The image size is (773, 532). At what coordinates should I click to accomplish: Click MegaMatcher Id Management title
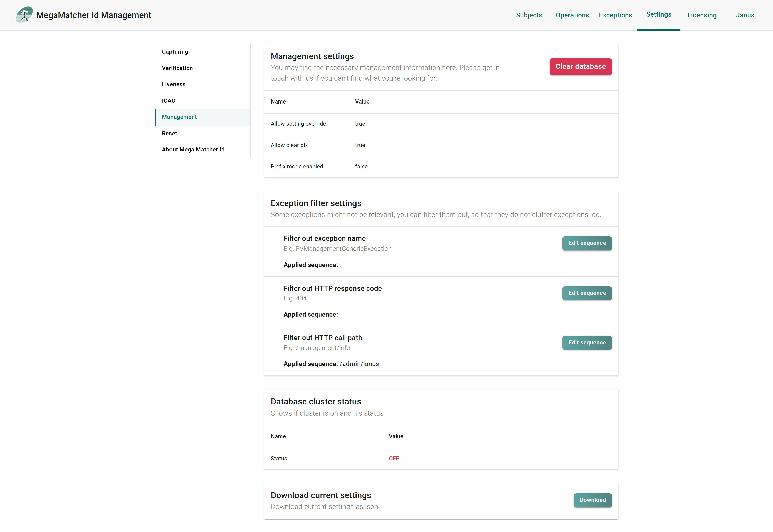[x=94, y=15]
